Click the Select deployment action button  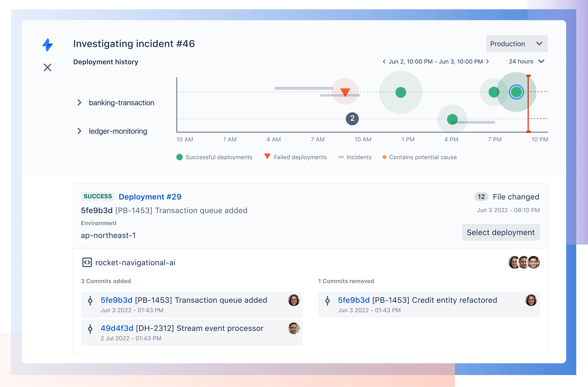[x=501, y=232]
